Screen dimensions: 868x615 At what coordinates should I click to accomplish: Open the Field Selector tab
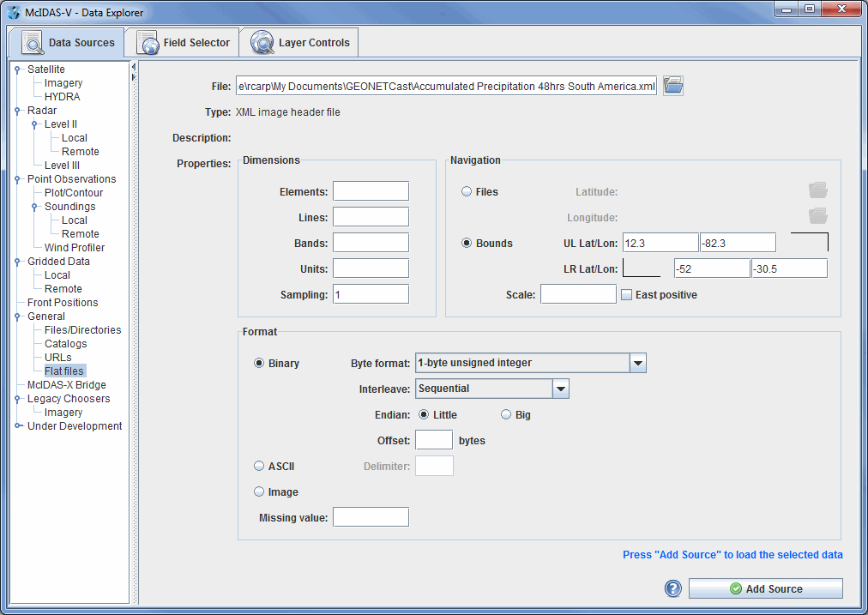pos(183,43)
